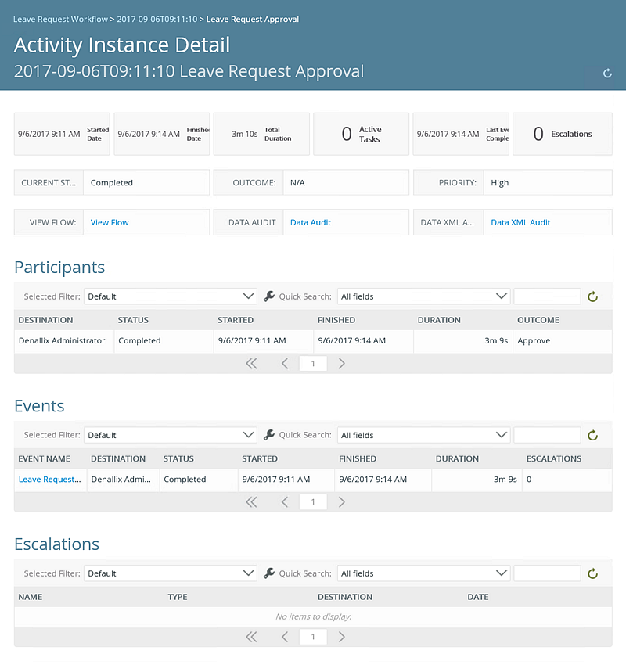626x672 pixels.
Task: Click the page refresh icon in the header
Action: point(607,74)
